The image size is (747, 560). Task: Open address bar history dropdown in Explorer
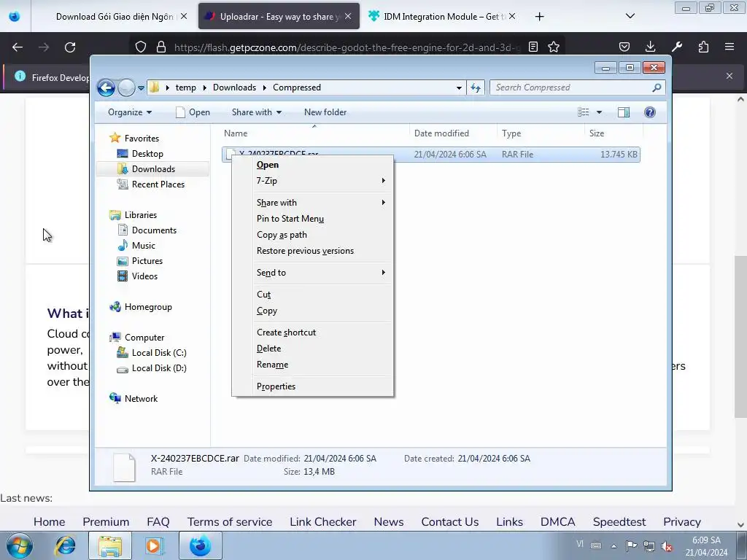point(459,87)
